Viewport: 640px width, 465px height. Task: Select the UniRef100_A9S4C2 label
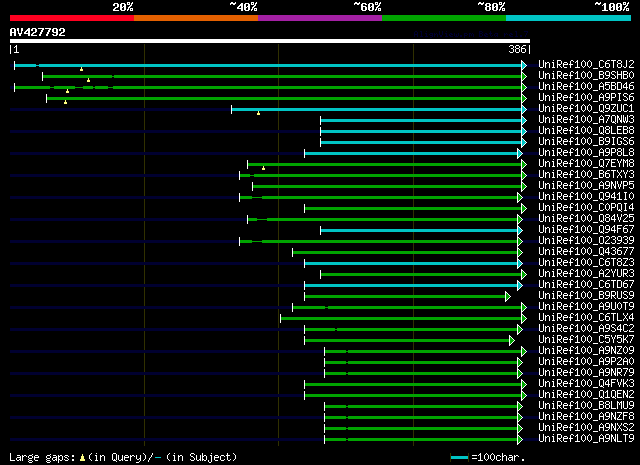(x=586, y=329)
